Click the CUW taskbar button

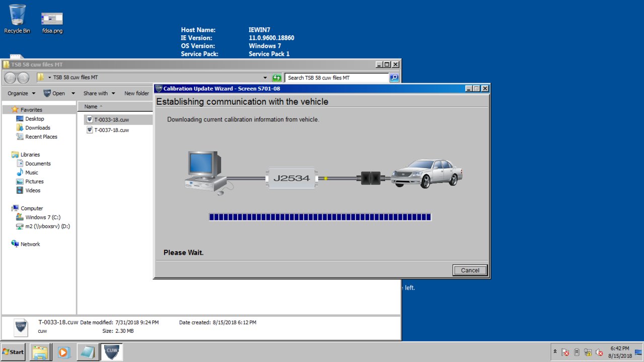pyautogui.click(x=111, y=352)
